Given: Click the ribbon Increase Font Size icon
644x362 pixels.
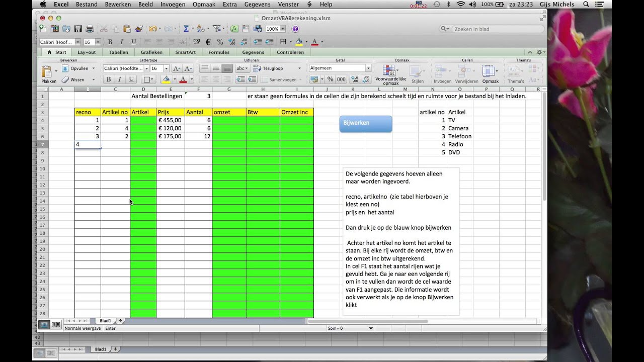Looking at the screenshot, I should (x=177, y=68).
